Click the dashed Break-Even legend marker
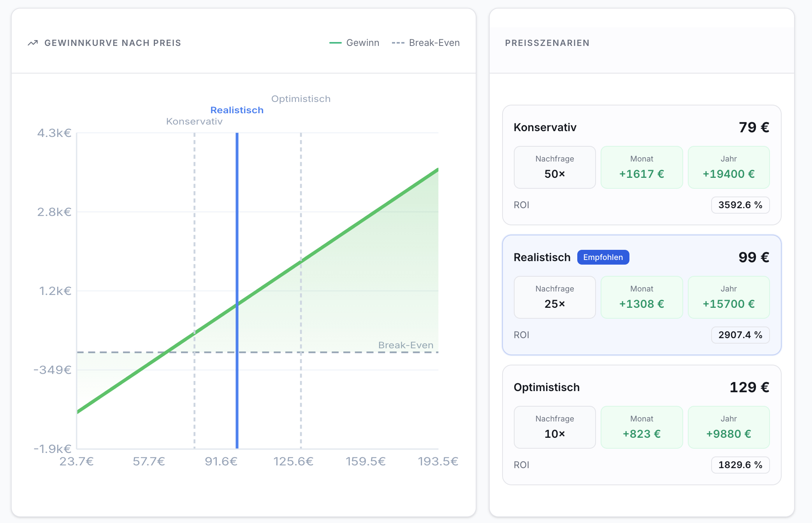 point(398,43)
